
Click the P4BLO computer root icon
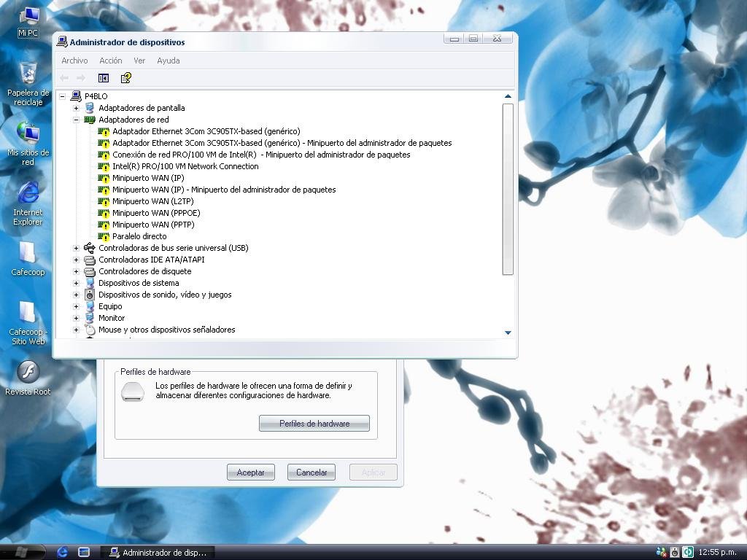pyautogui.click(x=76, y=96)
